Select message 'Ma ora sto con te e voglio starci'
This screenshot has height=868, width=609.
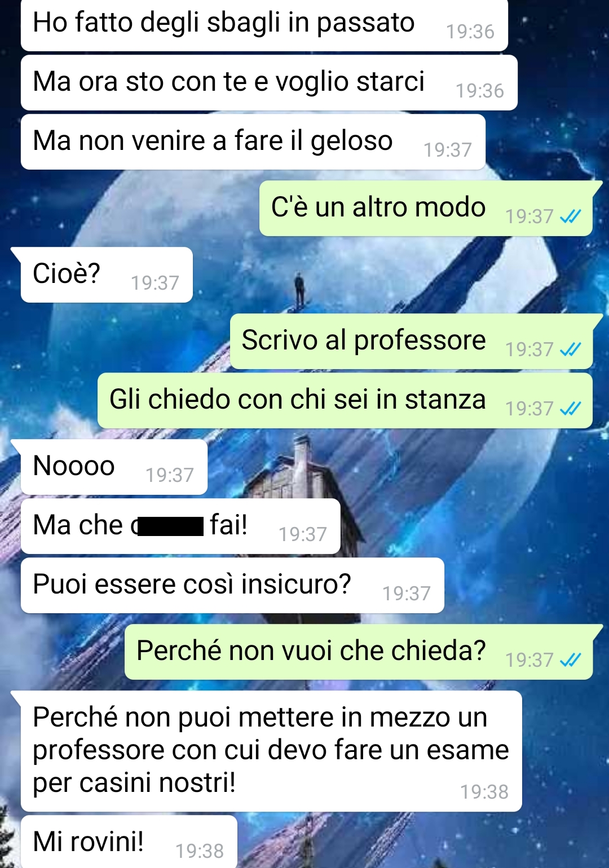(x=269, y=82)
